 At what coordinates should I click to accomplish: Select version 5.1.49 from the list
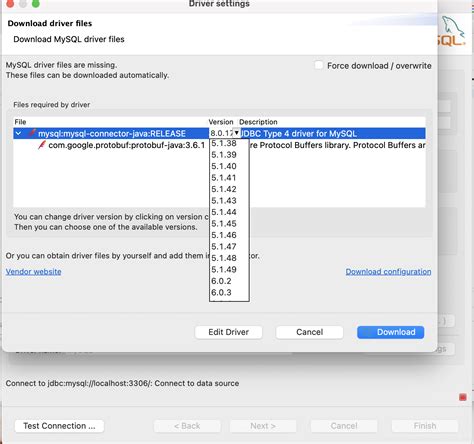[x=224, y=269]
